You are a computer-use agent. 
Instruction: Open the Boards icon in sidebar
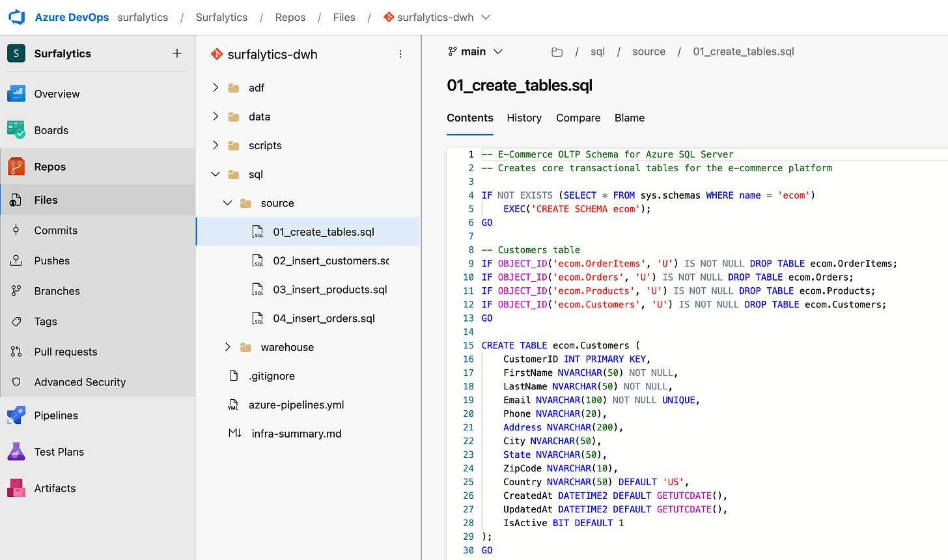point(16,130)
